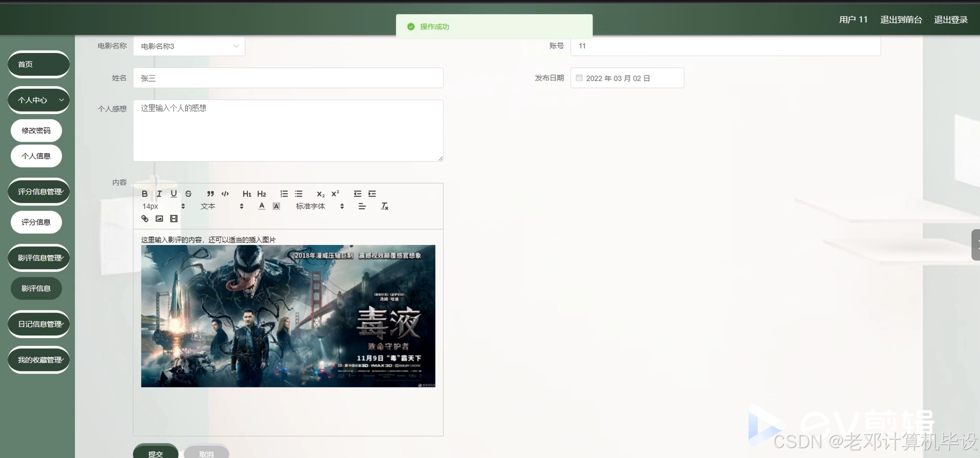980x458 pixels.
Task: Click 退出登录 in the header
Action: (951, 20)
